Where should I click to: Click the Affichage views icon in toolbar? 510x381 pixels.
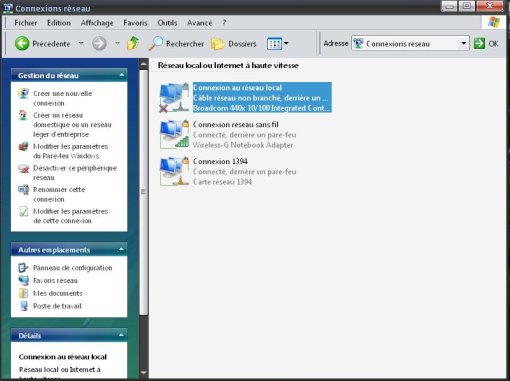coord(274,44)
